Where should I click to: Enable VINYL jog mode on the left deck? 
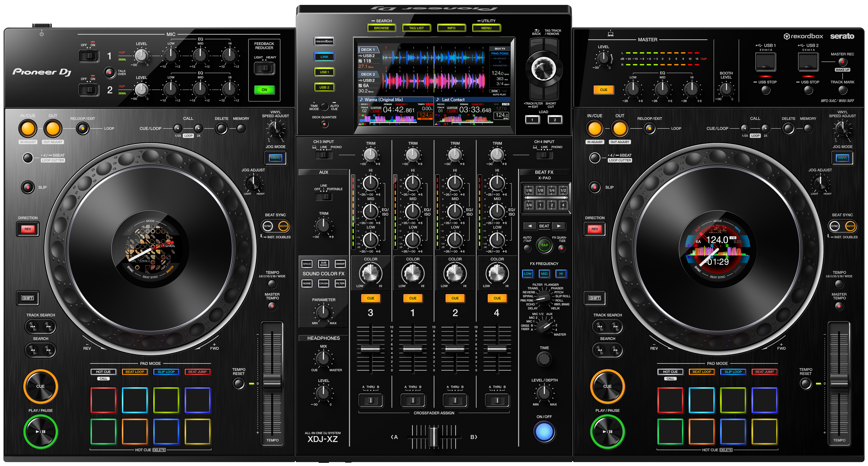pos(275,158)
